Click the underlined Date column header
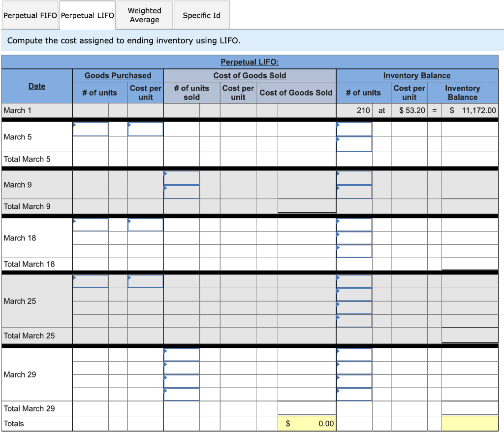504x435 pixels. pos(36,86)
